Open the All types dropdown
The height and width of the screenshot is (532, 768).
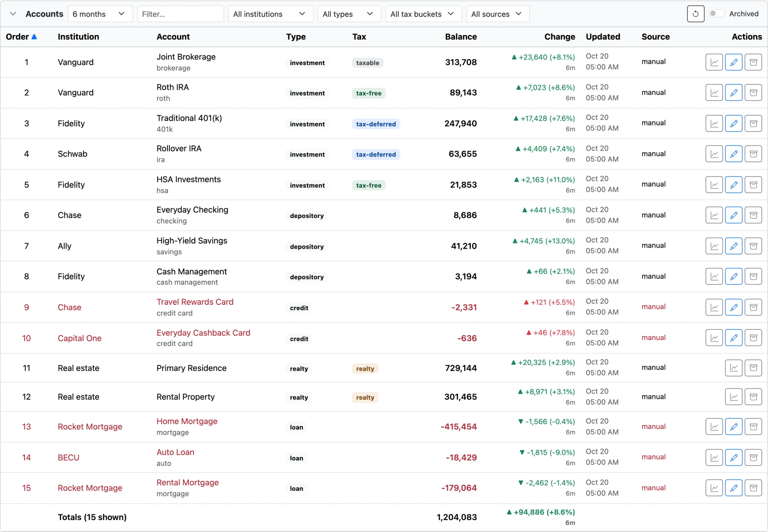[349, 14]
